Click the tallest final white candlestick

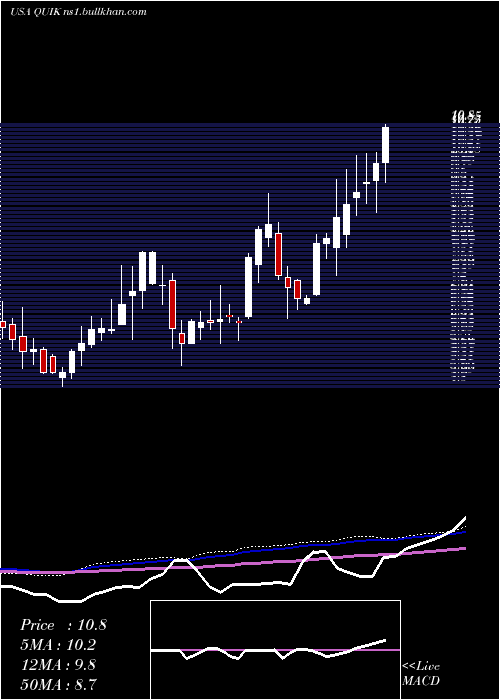(x=385, y=145)
